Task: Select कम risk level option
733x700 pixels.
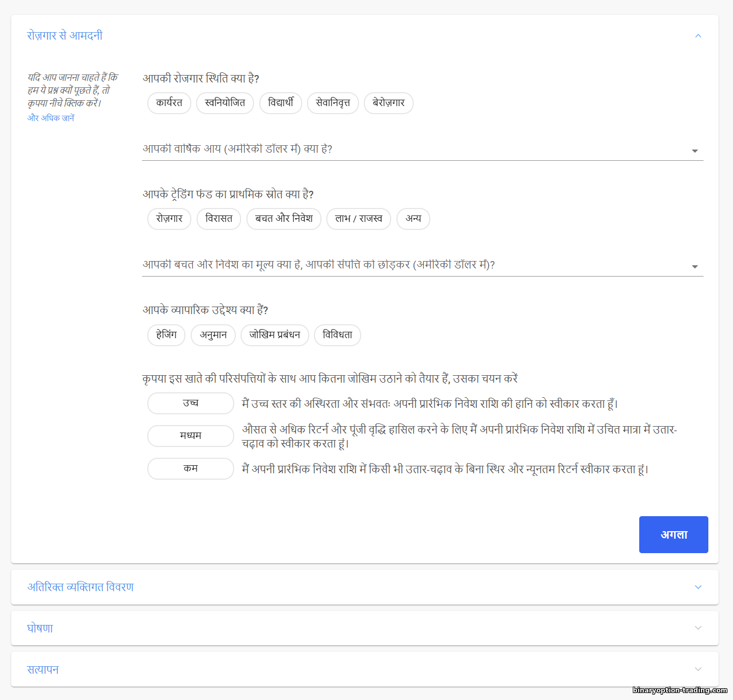Action: pos(190,468)
